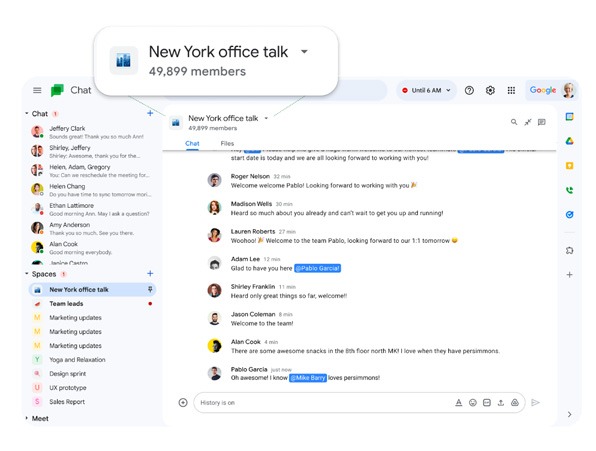Select the Chat tab in the space

pos(192,143)
